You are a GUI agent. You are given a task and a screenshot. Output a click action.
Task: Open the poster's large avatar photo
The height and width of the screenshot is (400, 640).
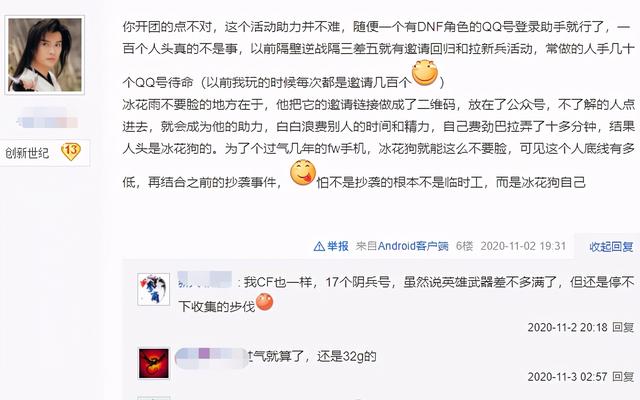[44, 55]
